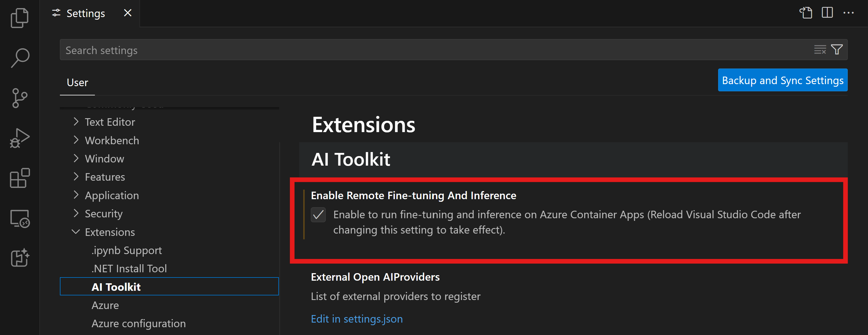Screen dimensions: 868x335
Task: Select the Search icon in activity bar
Action: 19,57
